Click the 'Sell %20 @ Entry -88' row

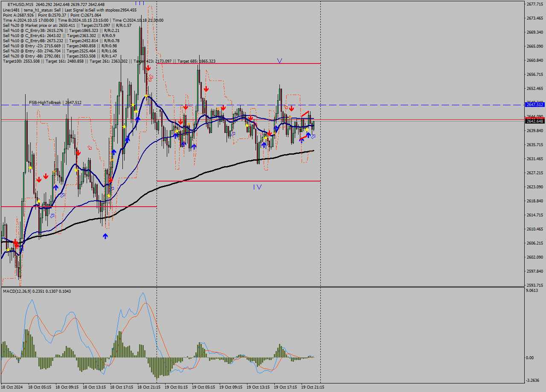60,56
